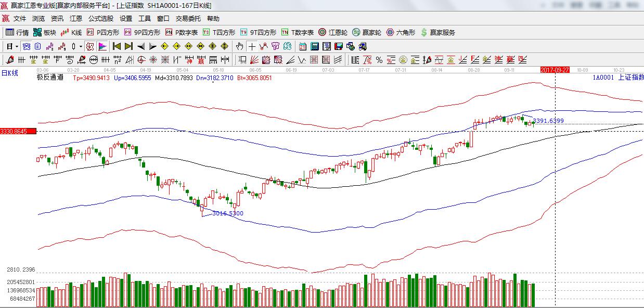The width and height of the screenshot is (644, 308).
Task: Expand the candlestick style dropdown arrow
Action: 81,46
